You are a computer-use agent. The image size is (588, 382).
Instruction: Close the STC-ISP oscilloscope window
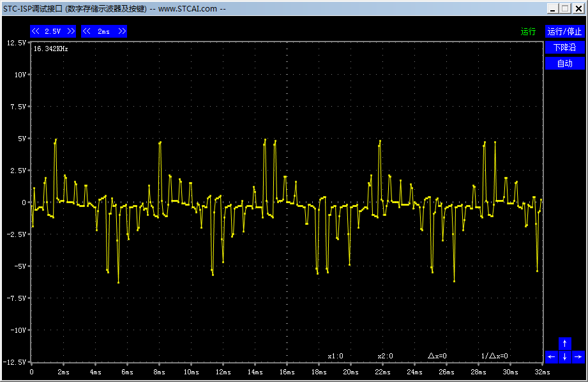point(578,9)
